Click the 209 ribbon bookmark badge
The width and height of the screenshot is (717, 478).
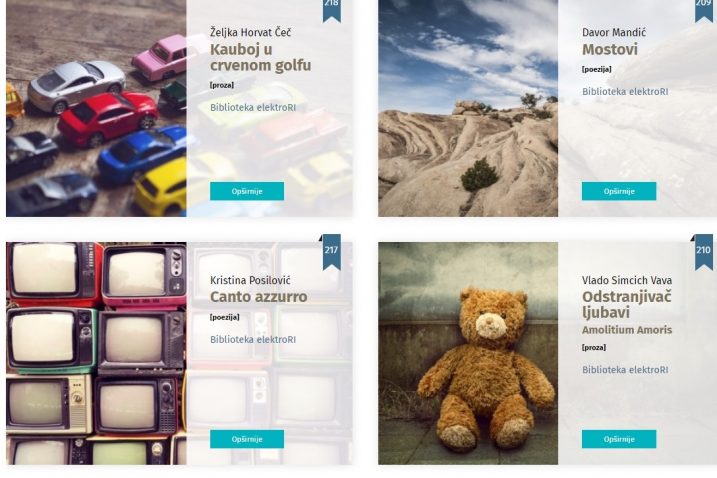704,9
